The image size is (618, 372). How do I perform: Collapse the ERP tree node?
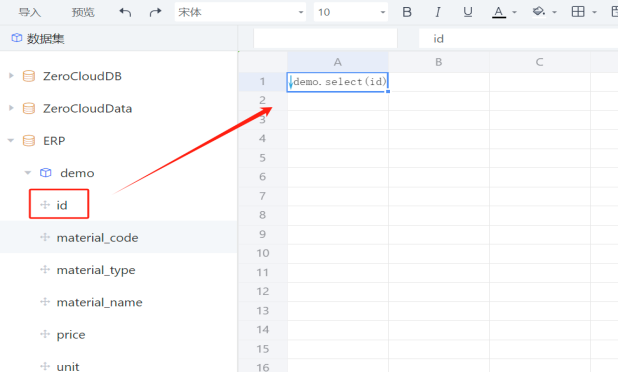coord(11,140)
